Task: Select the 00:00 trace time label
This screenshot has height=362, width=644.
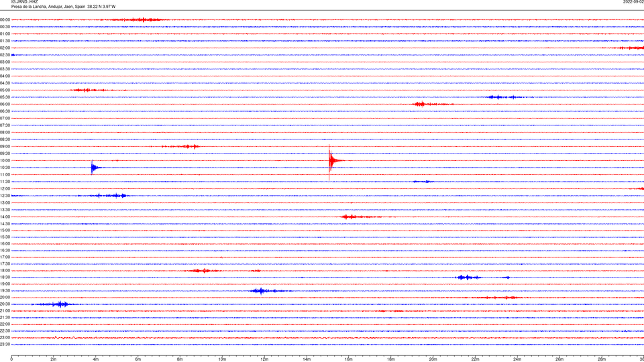Action: pyautogui.click(x=5, y=19)
